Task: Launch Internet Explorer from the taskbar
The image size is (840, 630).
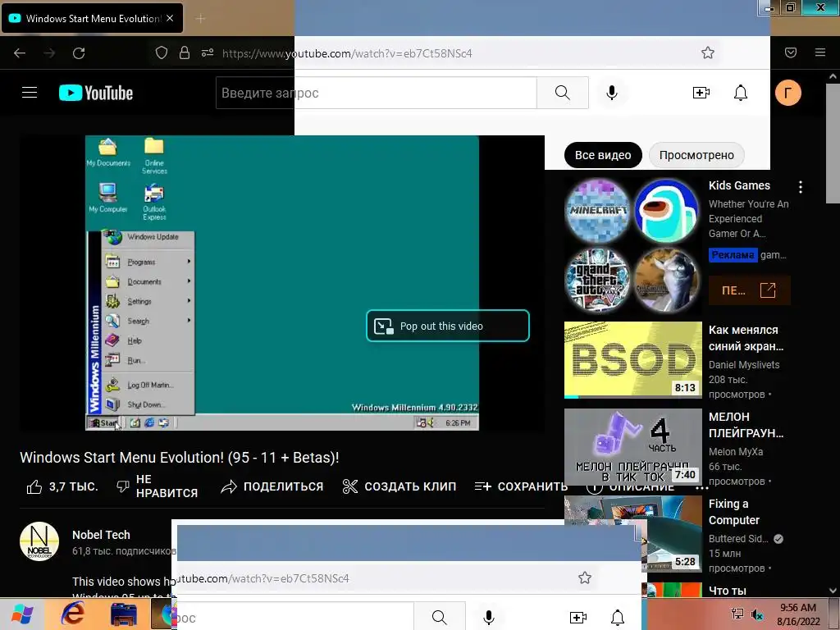Action: click(72, 614)
